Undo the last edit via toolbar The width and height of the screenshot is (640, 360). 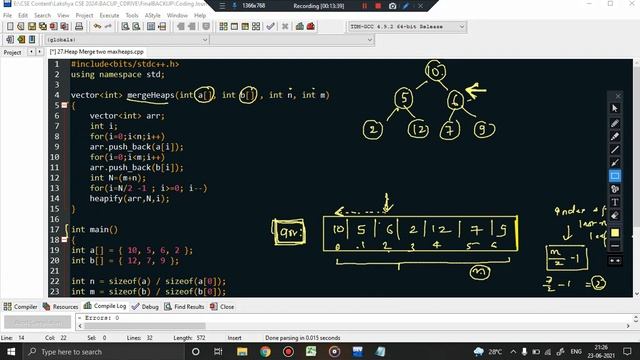pyautogui.click(x=97, y=26)
